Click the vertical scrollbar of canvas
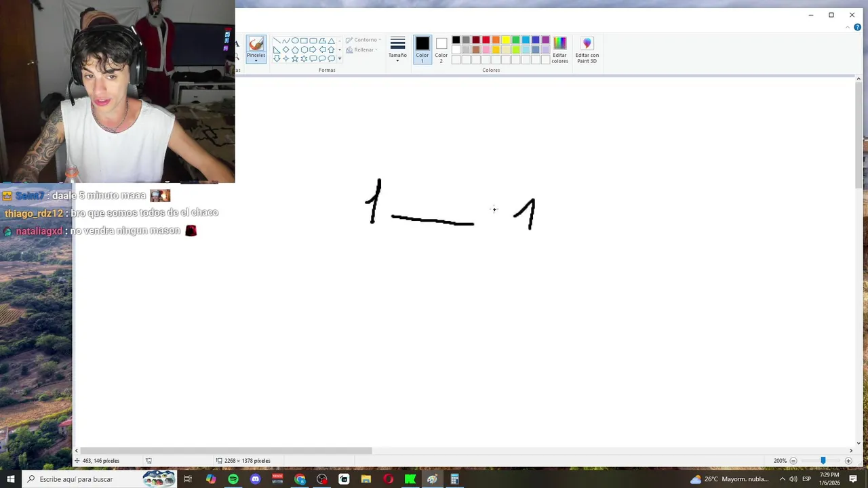Image resolution: width=868 pixels, height=488 pixels. [x=859, y=136]
